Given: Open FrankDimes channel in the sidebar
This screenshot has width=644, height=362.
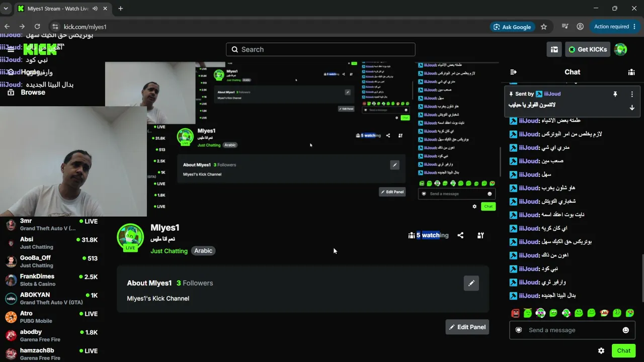Looking at the screenshot, I should (52, 280).
